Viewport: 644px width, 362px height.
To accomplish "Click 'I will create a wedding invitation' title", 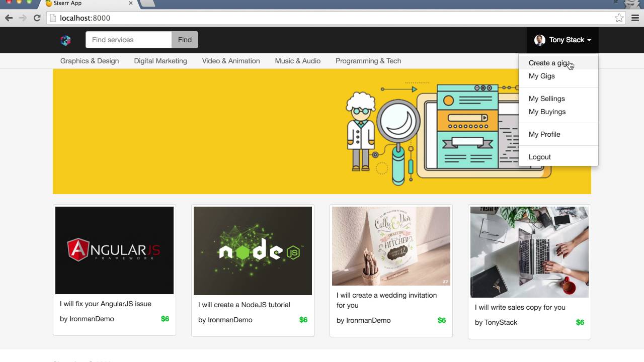I will tap(386, 300).
